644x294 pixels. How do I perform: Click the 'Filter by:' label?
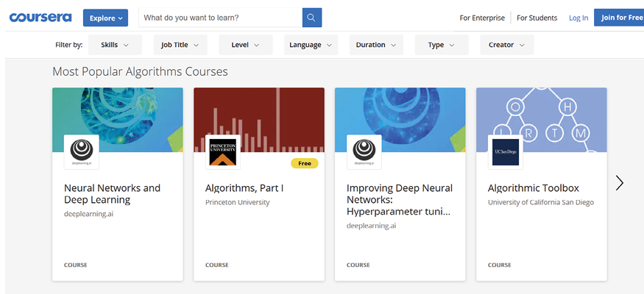click(68, 45)
